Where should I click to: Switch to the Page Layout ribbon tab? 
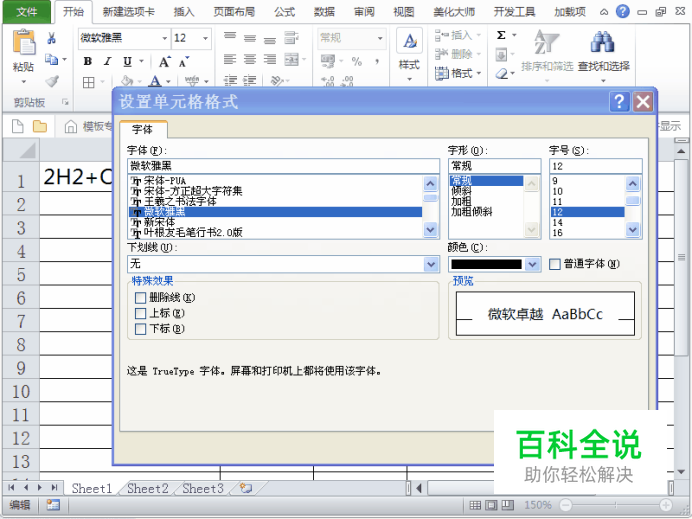point(234,12)
